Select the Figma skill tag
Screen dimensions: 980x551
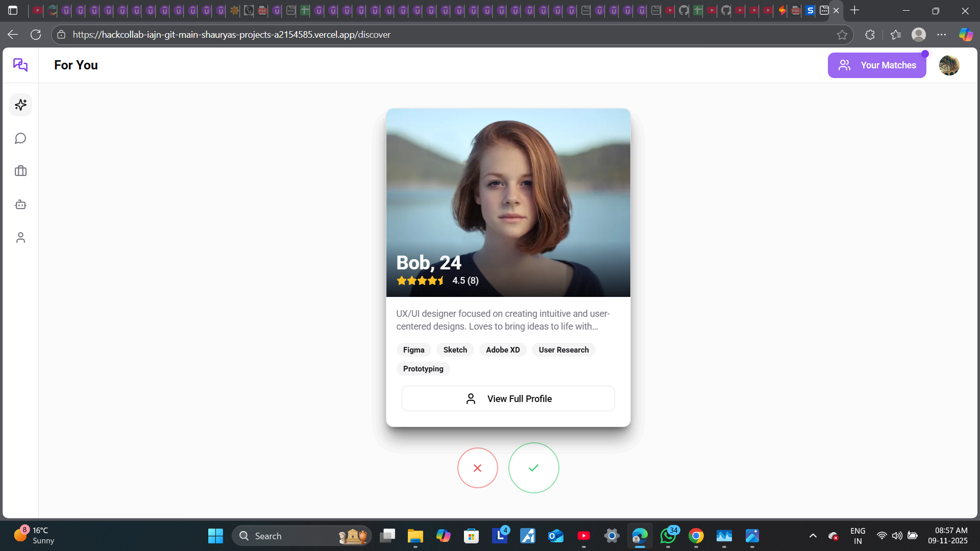click(413, 349)
